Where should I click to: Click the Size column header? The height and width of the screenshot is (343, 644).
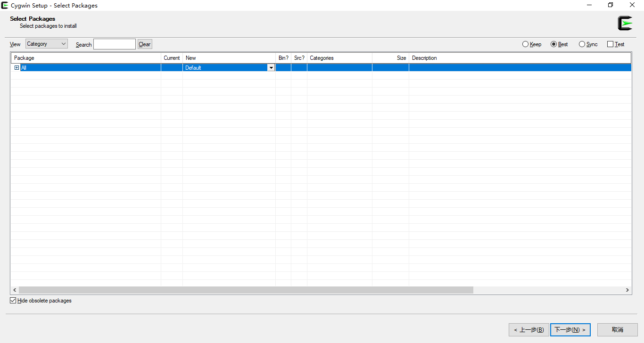[x=390, y=58]
